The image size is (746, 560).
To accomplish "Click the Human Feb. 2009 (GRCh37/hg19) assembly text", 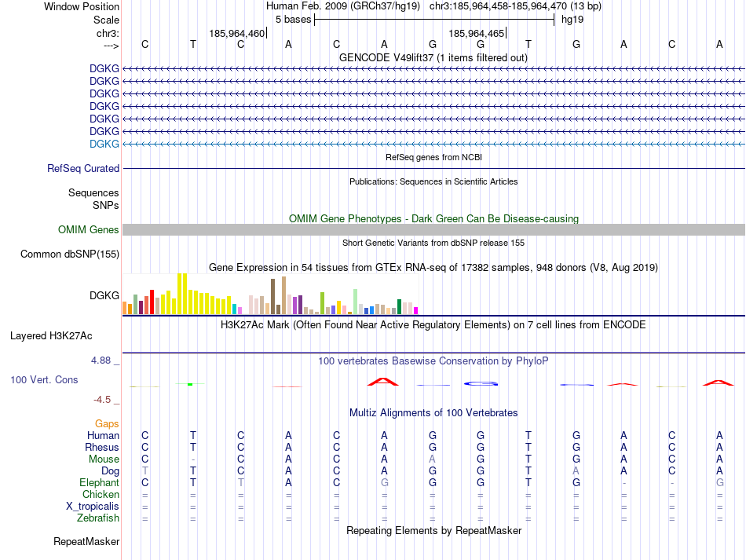I will coord(343,6).
